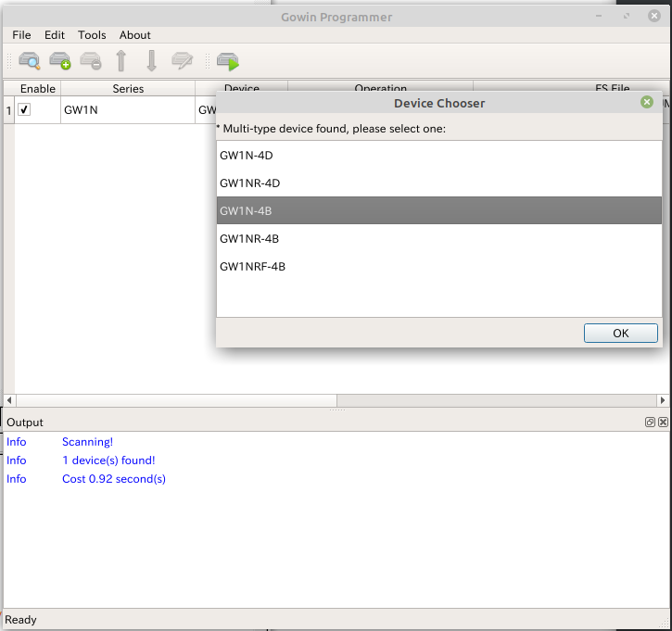Click the horizontal scrollbar thumb
The image size is (672, 631).
(176, 400)
